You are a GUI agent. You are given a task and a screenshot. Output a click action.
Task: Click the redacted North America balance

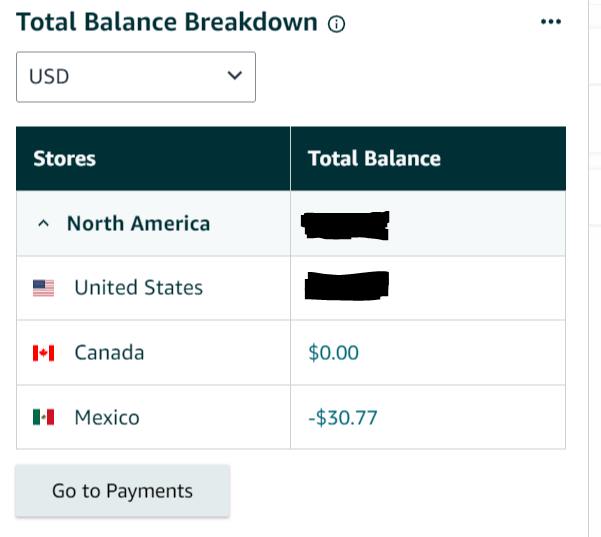point(345,225)
